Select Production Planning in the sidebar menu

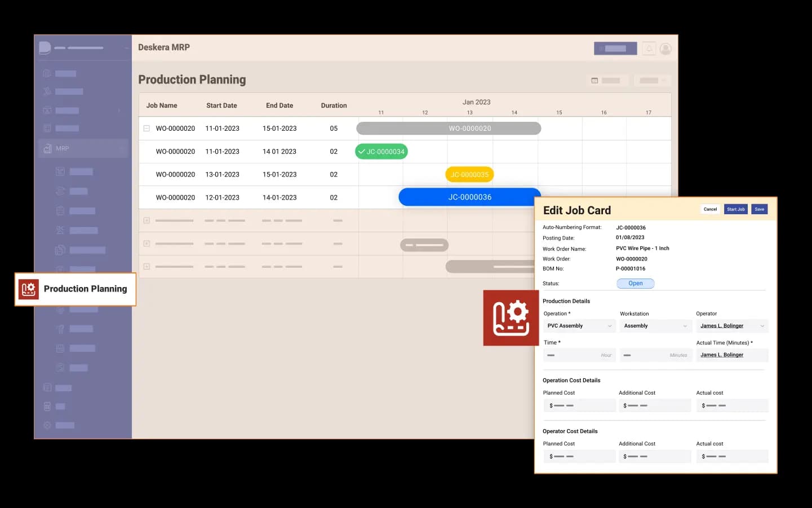[x=85, y=289]
